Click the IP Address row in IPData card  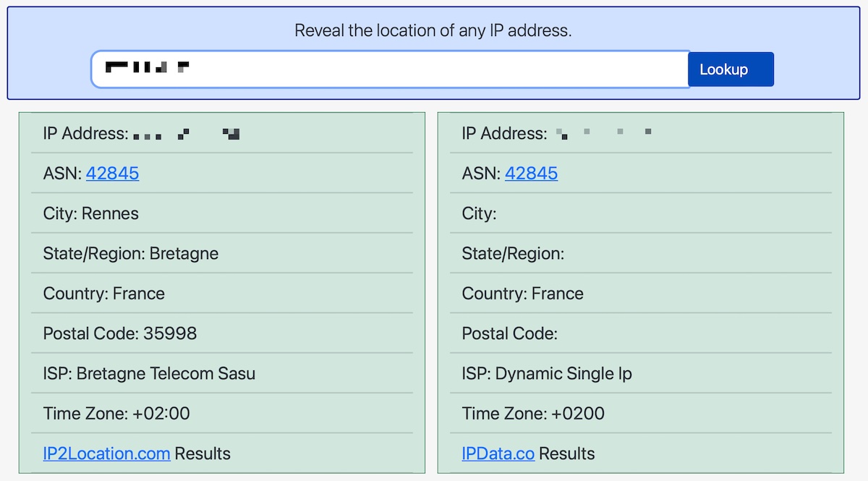641,133
